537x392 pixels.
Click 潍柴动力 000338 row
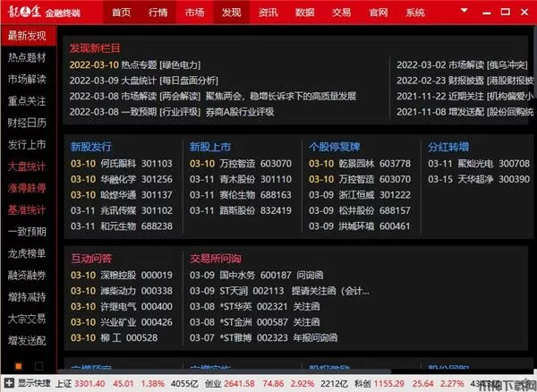[122, 291]
